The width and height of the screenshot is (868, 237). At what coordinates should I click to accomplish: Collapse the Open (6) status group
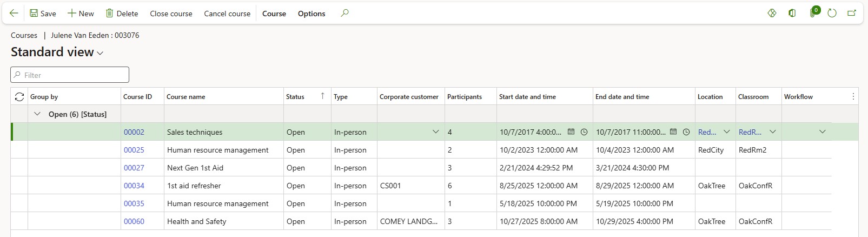(x=37, y=114)
